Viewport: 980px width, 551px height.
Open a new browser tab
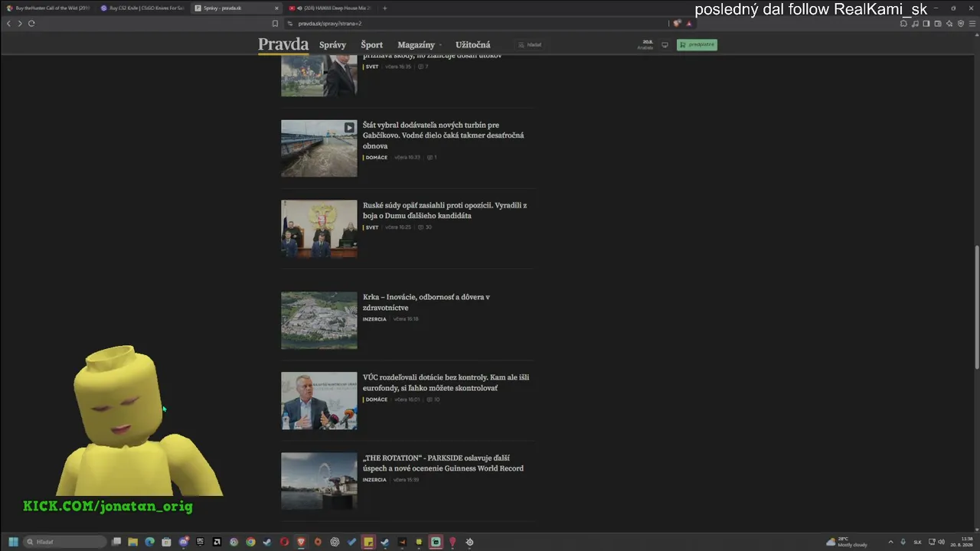(x=384, y=8)
